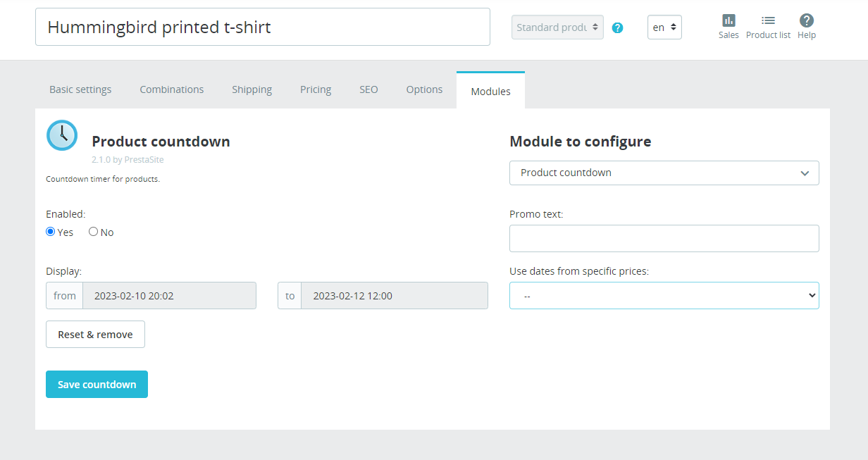Screen dimensions: 868x460
Task: Click the product name field
Action: pos(263,27)
